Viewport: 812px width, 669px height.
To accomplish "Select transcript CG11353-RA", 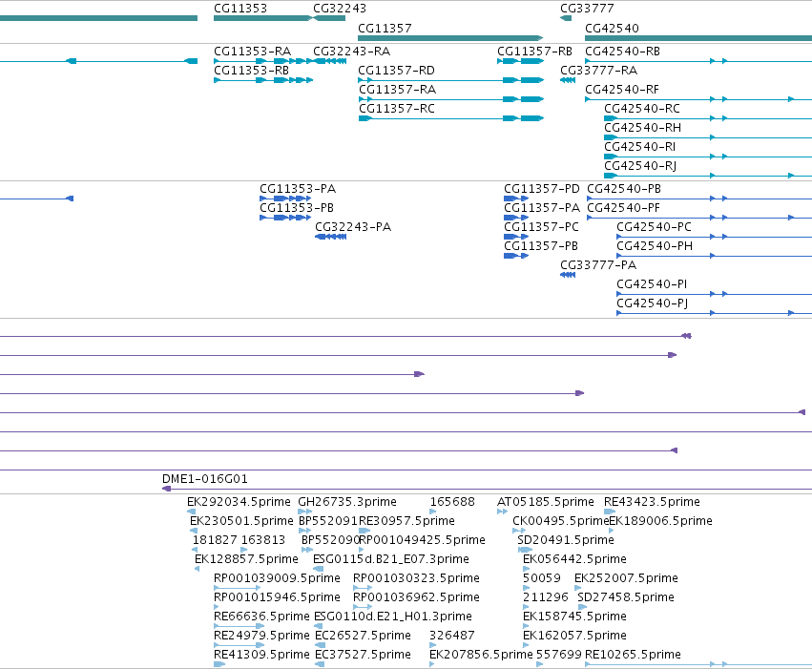I will coord(252,52).
